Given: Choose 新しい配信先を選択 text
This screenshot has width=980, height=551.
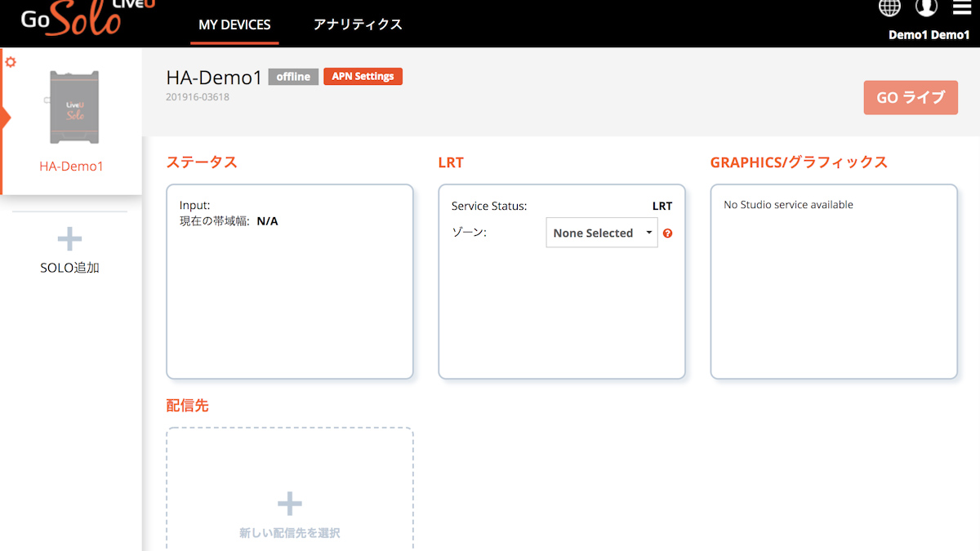Looking at the screenshot, I should coord(290,533).
